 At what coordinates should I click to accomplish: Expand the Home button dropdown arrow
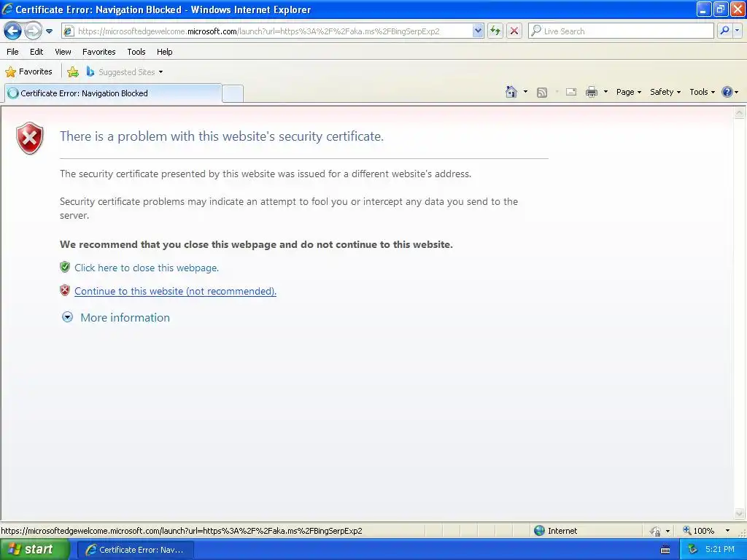click(525, 92)
